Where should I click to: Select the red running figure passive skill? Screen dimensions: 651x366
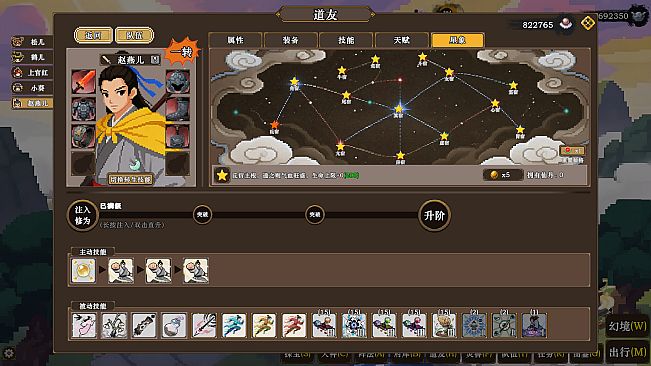coord(294,325)
